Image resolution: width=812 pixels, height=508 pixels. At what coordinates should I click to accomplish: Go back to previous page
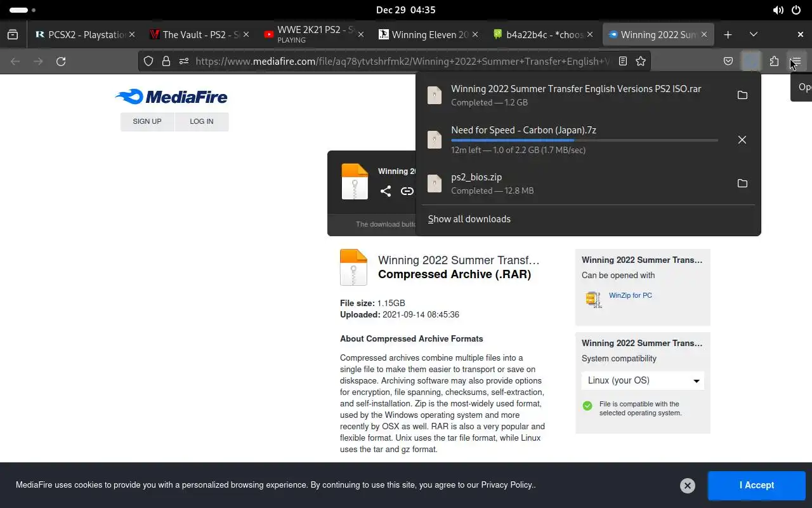pyautogui.click(x=15, y=62)
